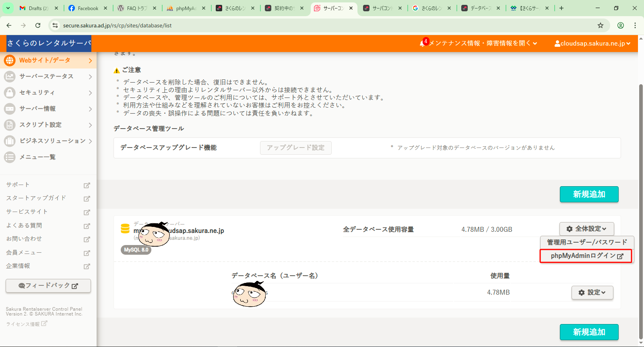Switch to the Facebook tab
Viewport: 644px width, 347px height.
[88, 8]
